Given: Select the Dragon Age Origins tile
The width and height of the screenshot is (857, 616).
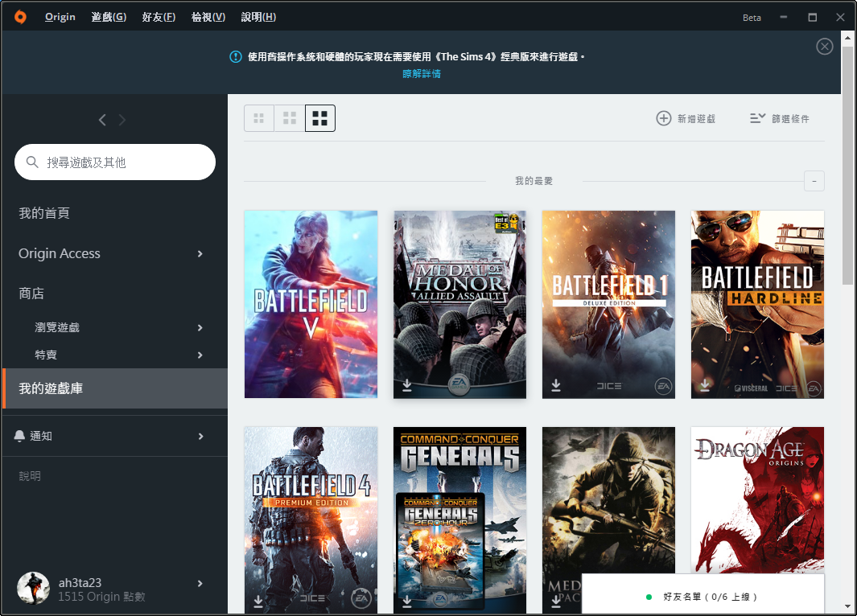Looking at the screenshot, I should click(757, 499).
